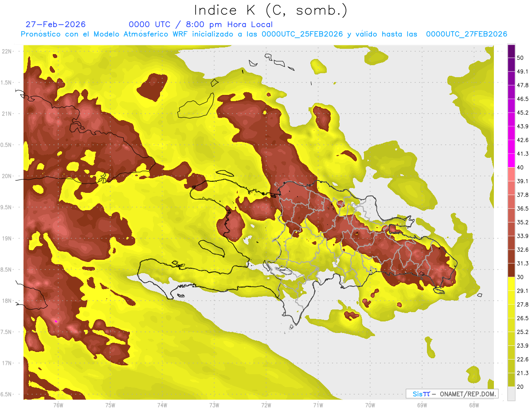Click the '41.3' legend value
This screenshot has height=411, width=532.
click(523, 154)
